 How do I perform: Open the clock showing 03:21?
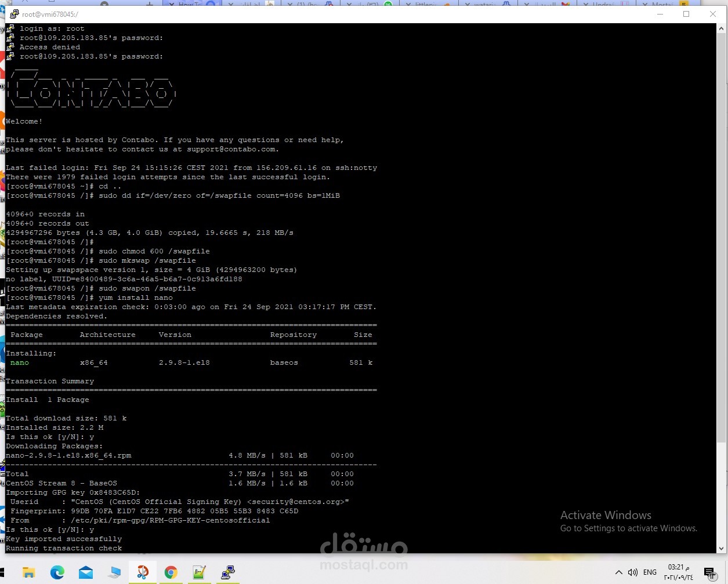click(678, 572)
